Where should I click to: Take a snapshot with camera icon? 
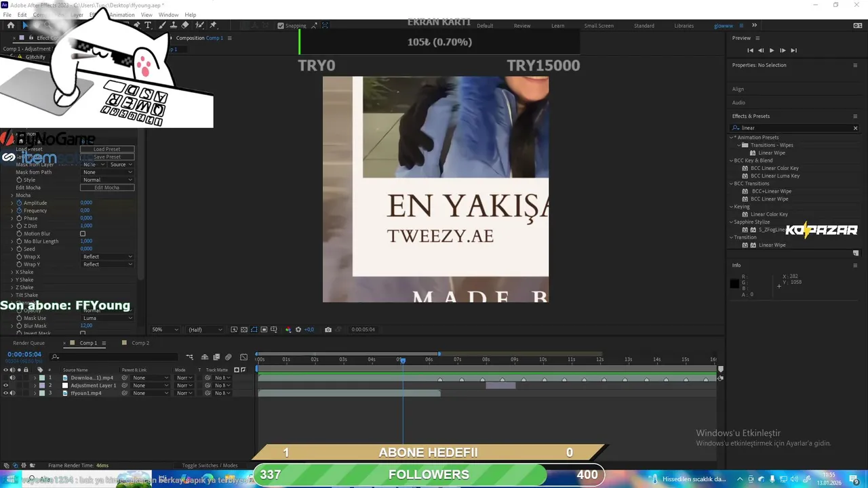click(x=328, y=329)
